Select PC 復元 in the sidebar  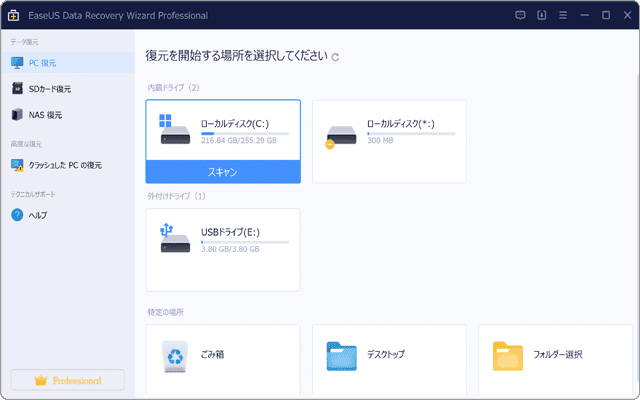tap(68, 62)
